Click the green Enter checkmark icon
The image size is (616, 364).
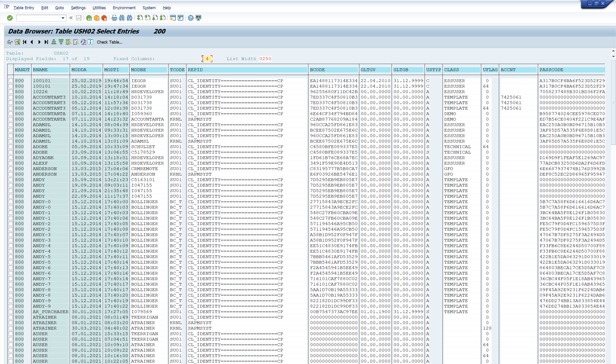click(x=10, y=18)
